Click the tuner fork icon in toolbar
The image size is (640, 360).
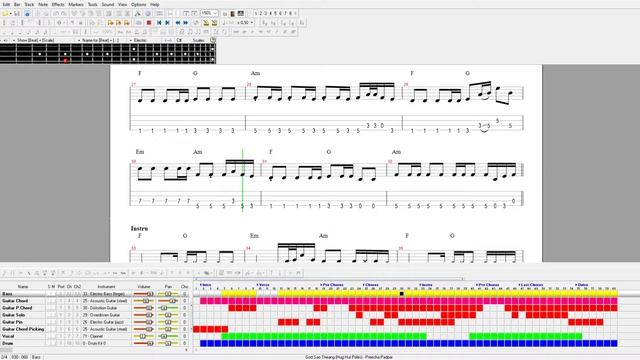coord(138,13)
